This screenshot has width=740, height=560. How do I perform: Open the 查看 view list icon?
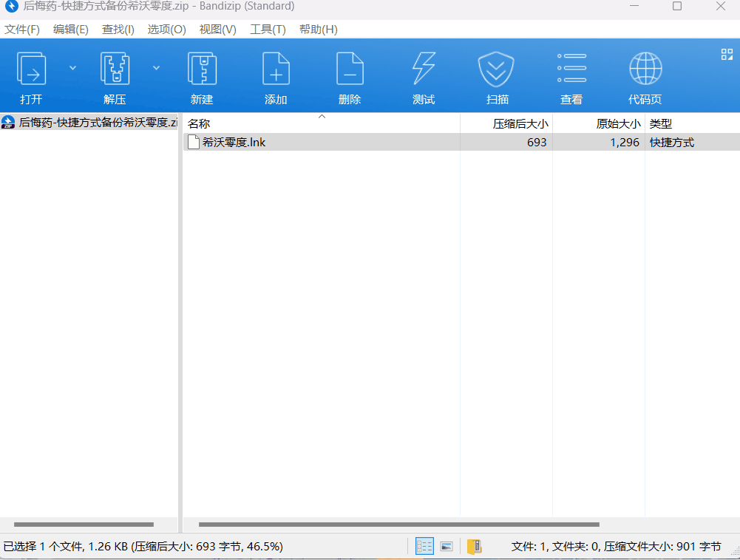pos(571,68)
